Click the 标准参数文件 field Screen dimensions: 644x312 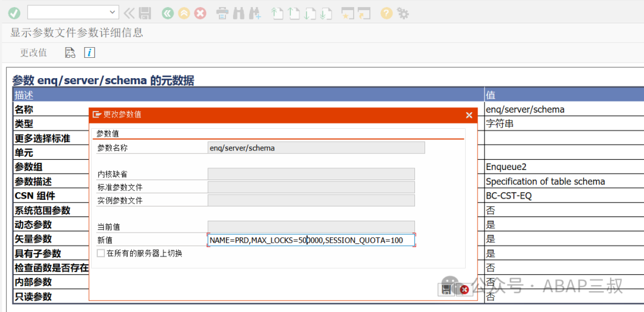tap(311, 187)
